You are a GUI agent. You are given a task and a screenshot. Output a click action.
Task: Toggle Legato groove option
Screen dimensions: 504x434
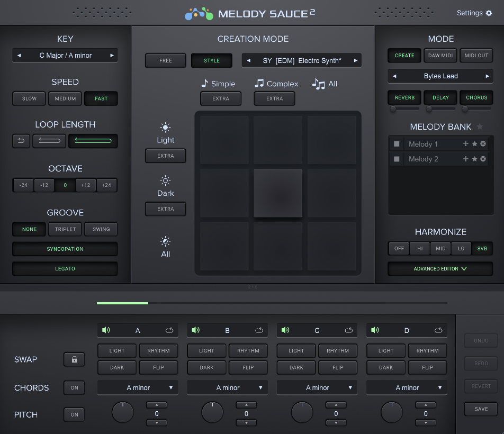65,268
